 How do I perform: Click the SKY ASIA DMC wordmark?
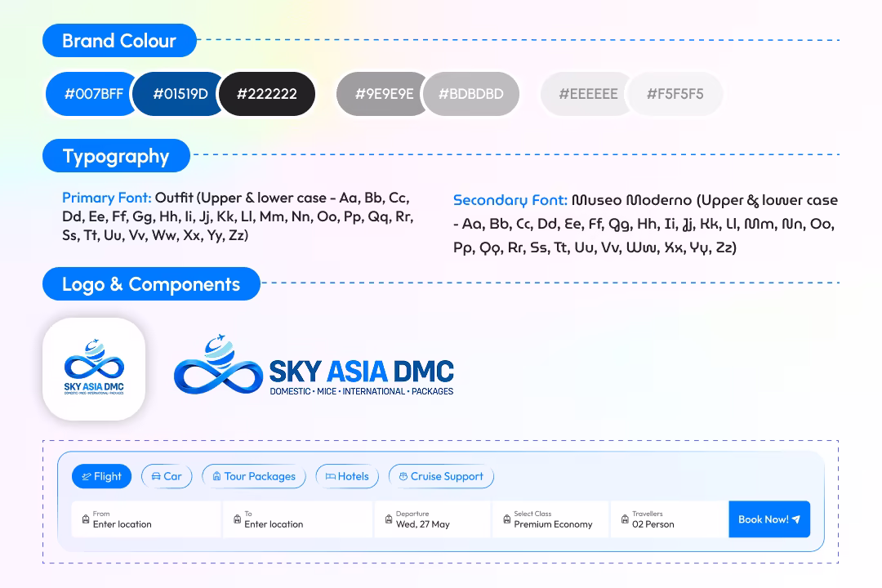pyautogui.click(x=361, y=372)
